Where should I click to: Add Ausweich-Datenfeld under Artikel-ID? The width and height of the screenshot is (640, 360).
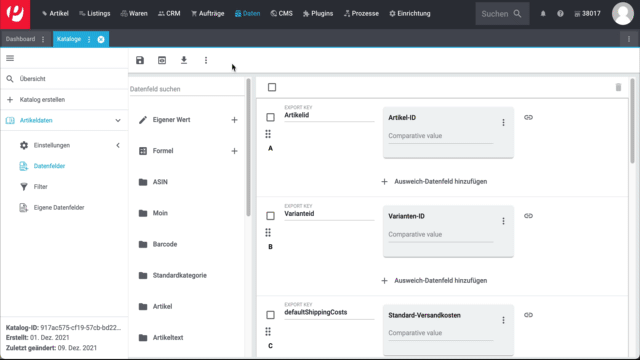pos(434,182)
